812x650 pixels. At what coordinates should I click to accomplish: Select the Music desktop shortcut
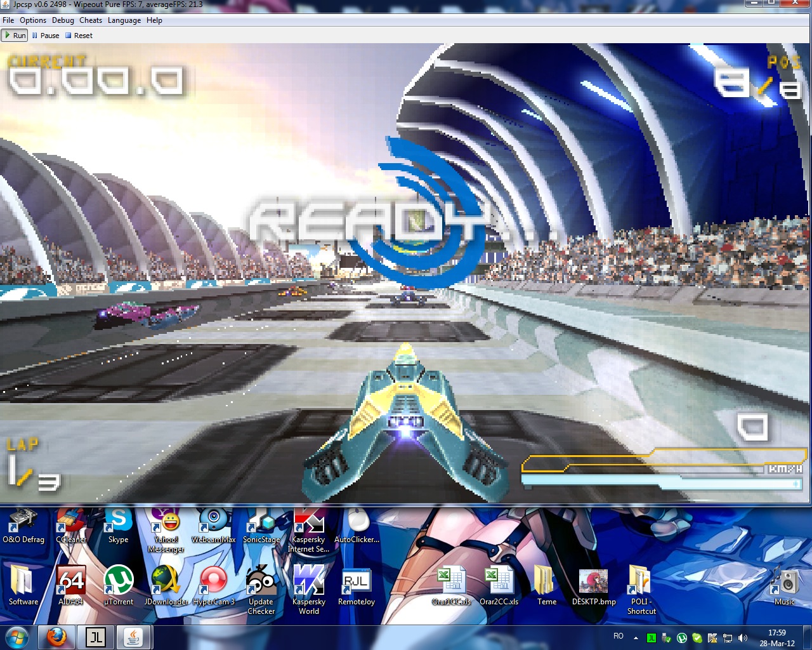[785, 585]
